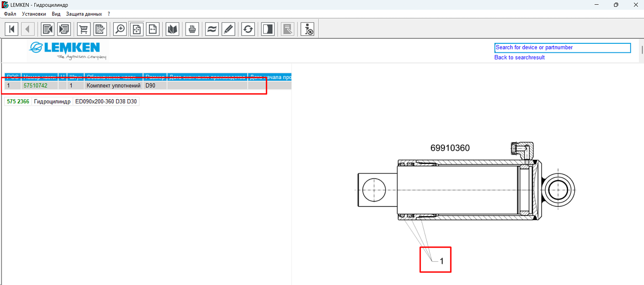Open the ? help menu

[109, 14]
